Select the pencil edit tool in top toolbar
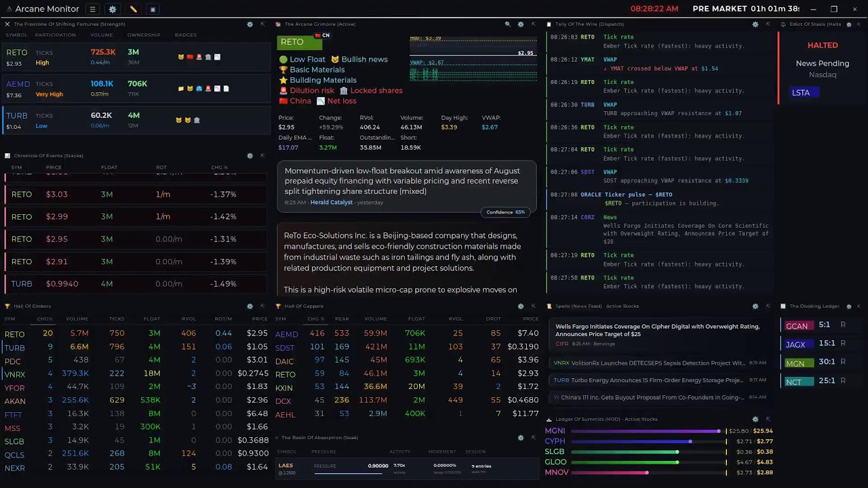This screenshot has width=868, height=488. coord(133,9)
